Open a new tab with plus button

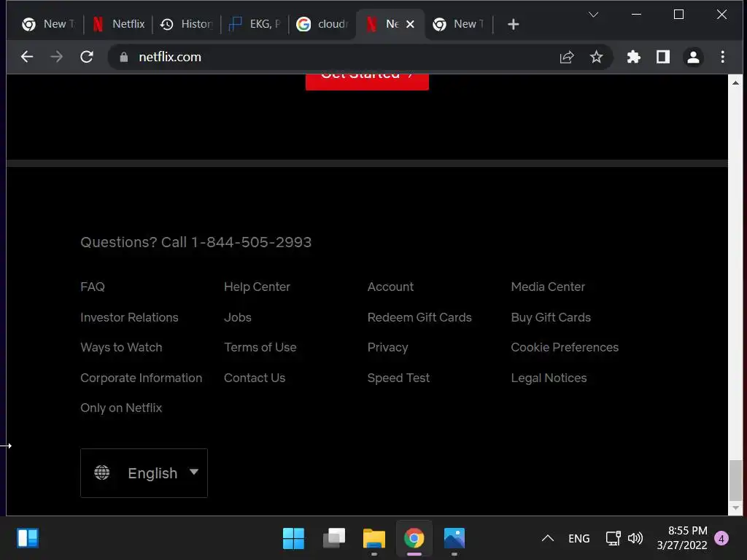513,24
